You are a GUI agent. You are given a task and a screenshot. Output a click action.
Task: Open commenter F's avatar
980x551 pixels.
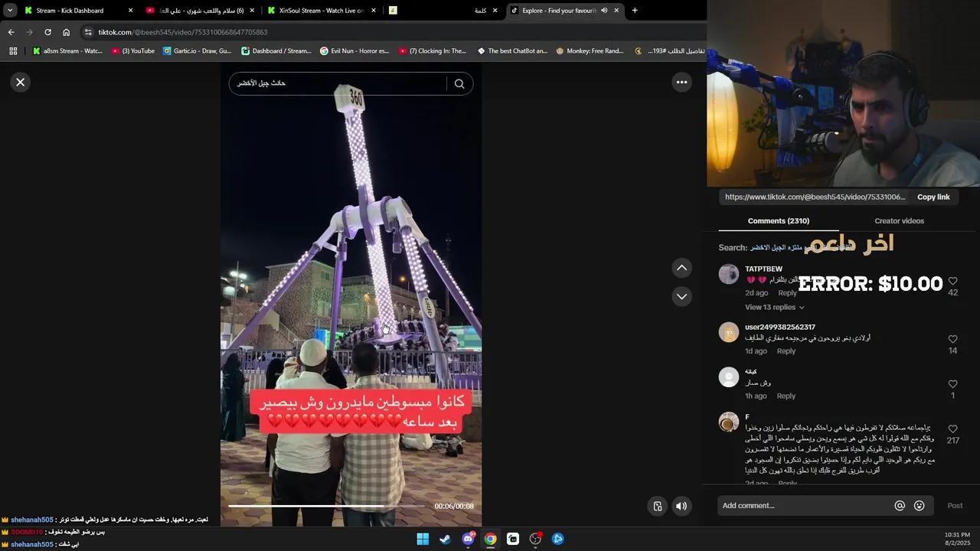click(x=729, y=422)
